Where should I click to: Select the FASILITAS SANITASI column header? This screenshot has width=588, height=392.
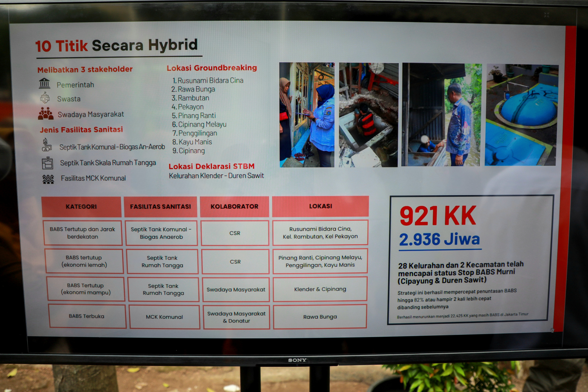161,207
